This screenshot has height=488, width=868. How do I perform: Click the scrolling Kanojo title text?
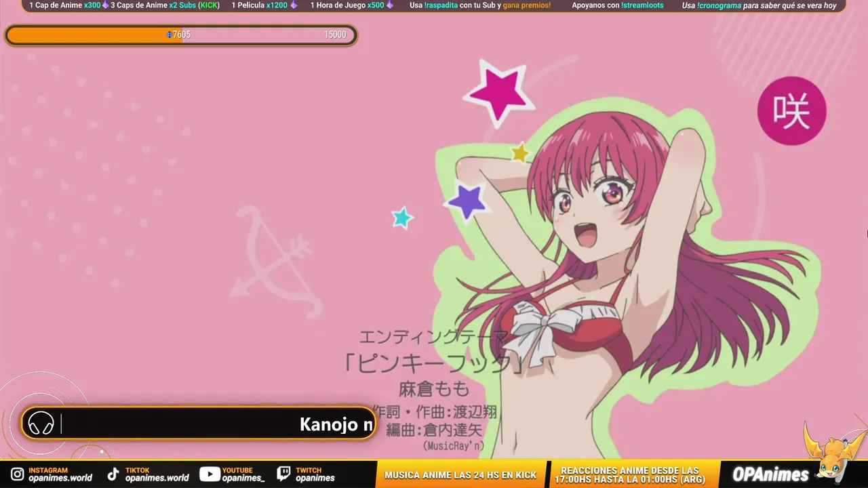[336, 425]
